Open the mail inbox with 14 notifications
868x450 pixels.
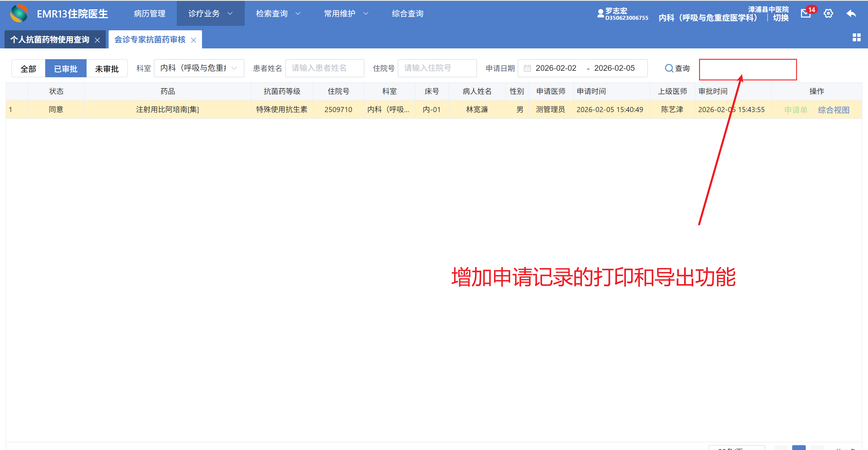tap(806, 14)
